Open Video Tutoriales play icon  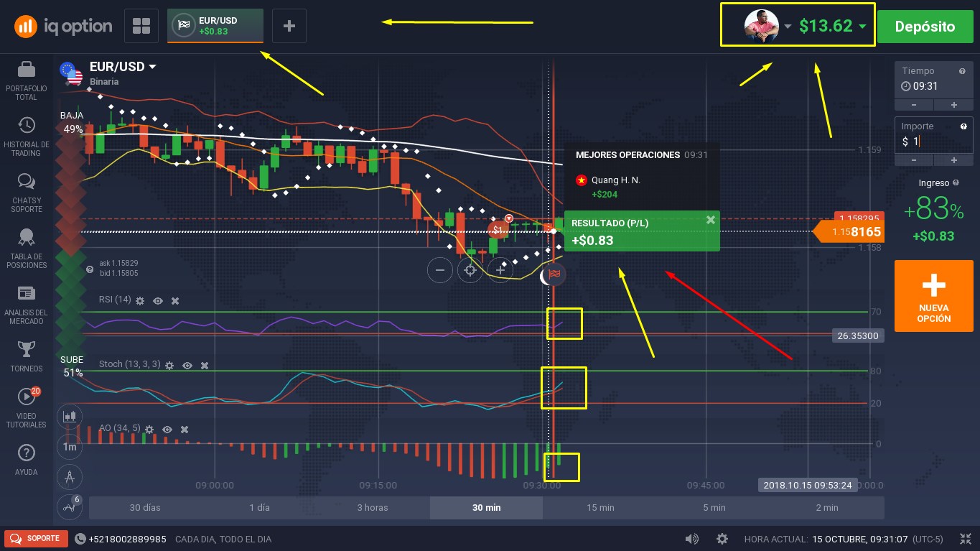[x=27, y=397]
